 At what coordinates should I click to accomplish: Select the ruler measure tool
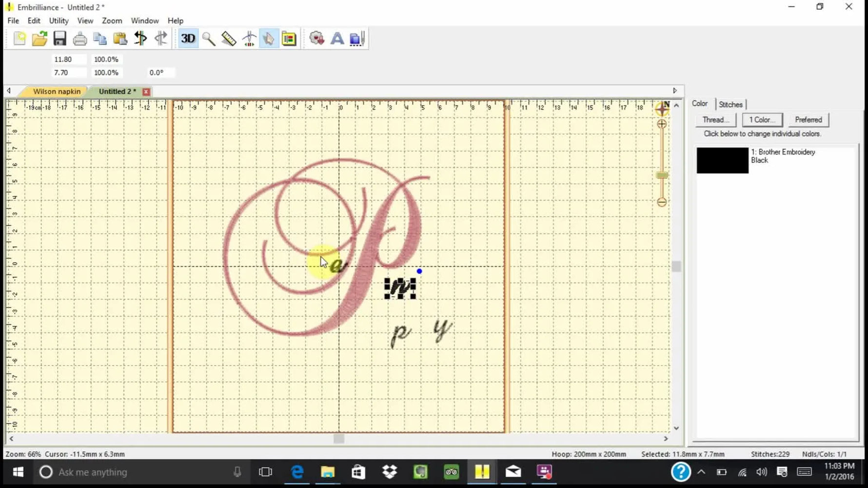(x=229, y=39)
